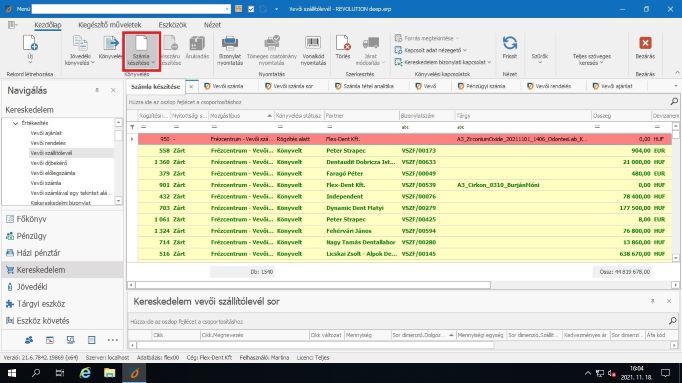This screenshot has height=383, width=682.
Task: Click the grid filter funnel icon
Action: 132,127
